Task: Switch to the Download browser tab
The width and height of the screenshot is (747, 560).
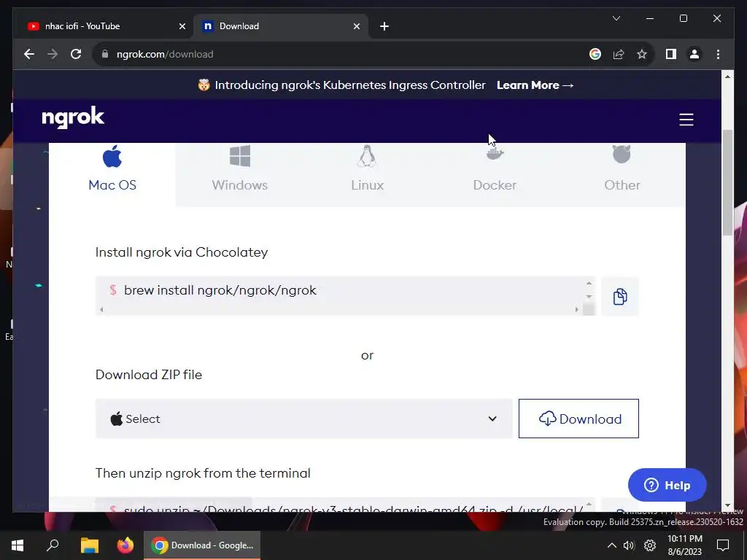Action: click(281, 26)
